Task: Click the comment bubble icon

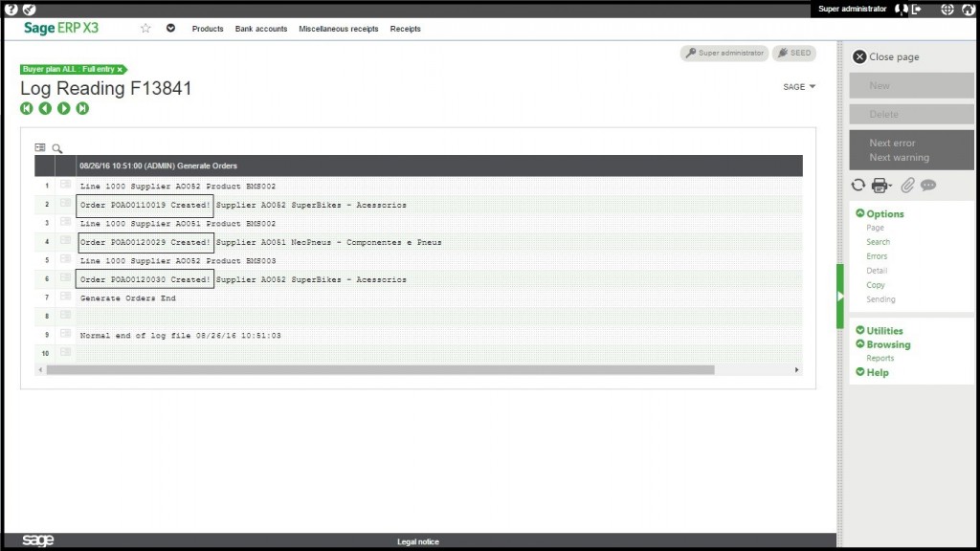Action: pos(928,185)
